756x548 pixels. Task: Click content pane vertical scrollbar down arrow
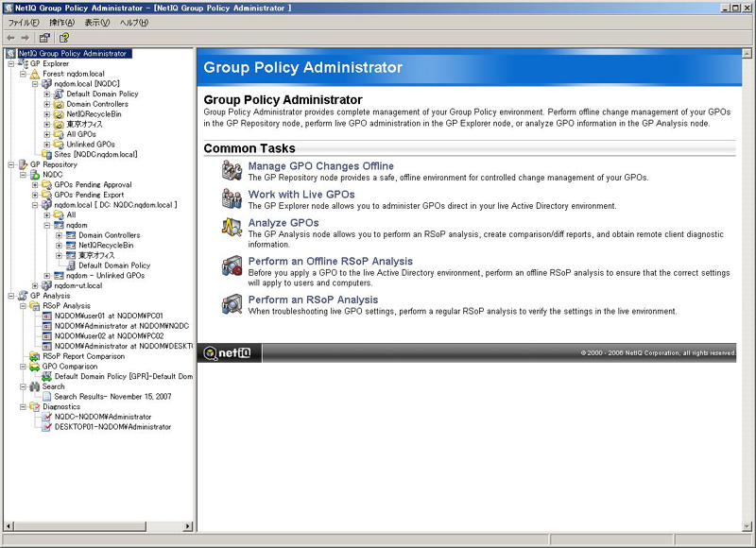(x=747, y=526)
